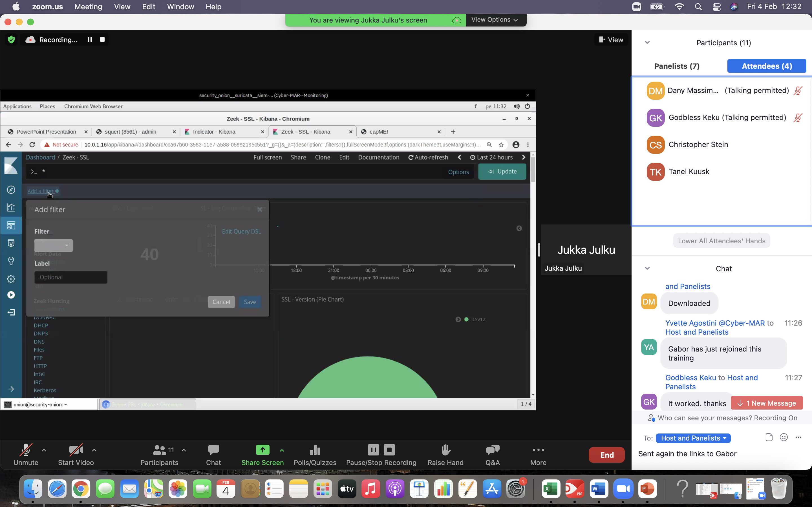
Task: Open the More options ellipsis
Action: point(538,450)
